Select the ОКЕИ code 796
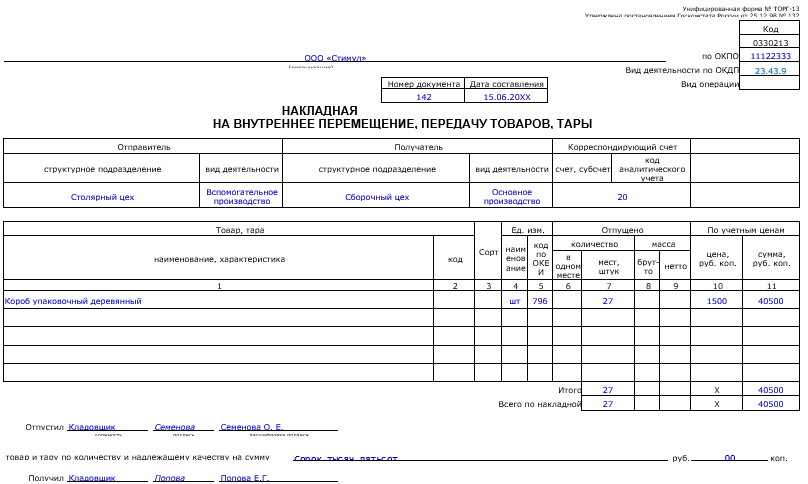 pyautogui.click(x=540, y=301)
